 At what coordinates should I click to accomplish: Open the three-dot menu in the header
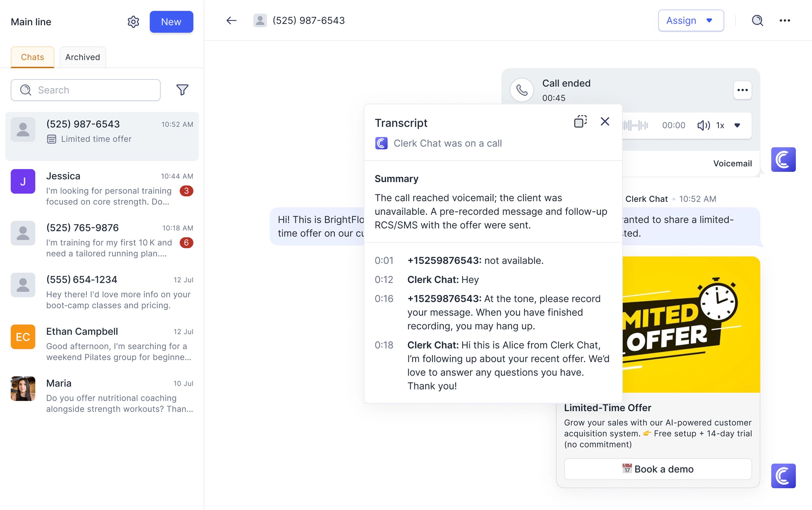click(x=785, y=20)
